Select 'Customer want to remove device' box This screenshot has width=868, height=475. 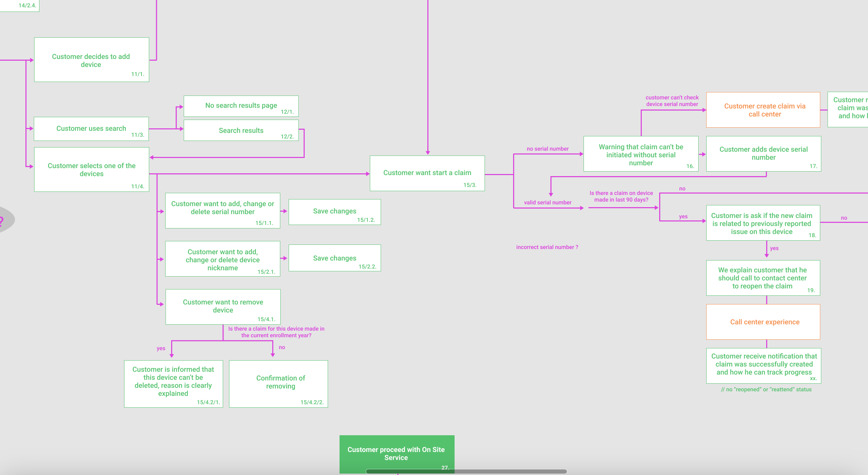(x=223, y=307)
